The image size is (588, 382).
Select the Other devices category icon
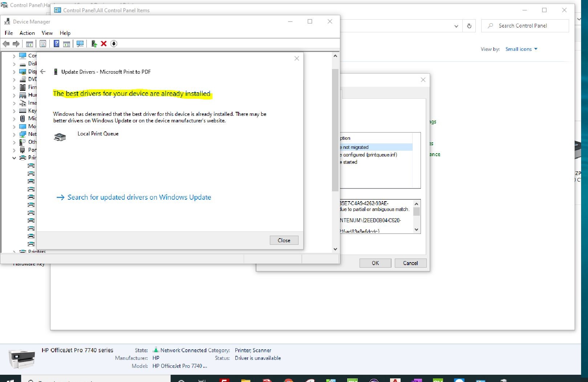(x=23, y=142)
